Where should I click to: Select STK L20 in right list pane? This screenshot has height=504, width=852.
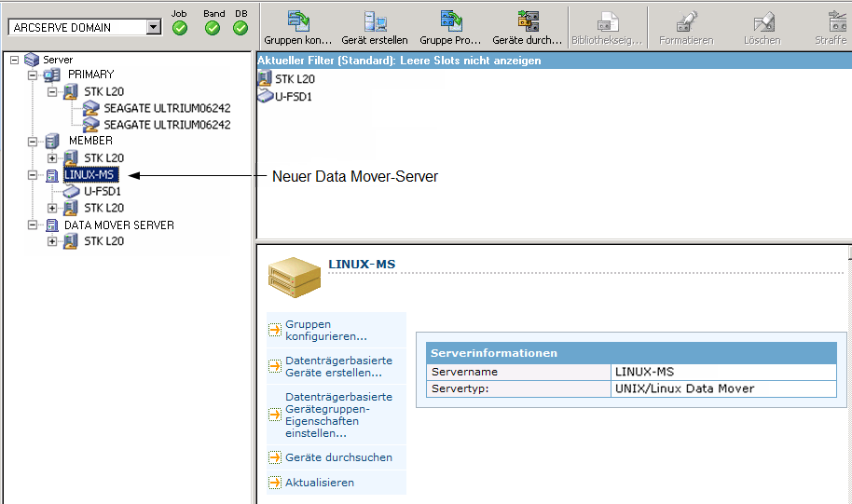coord(295,79)
